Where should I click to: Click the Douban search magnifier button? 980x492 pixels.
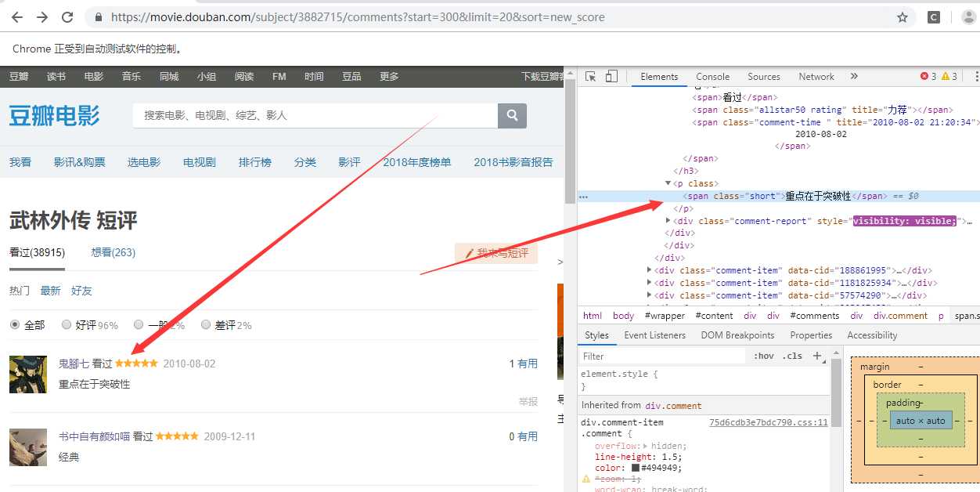click(512, 115)
